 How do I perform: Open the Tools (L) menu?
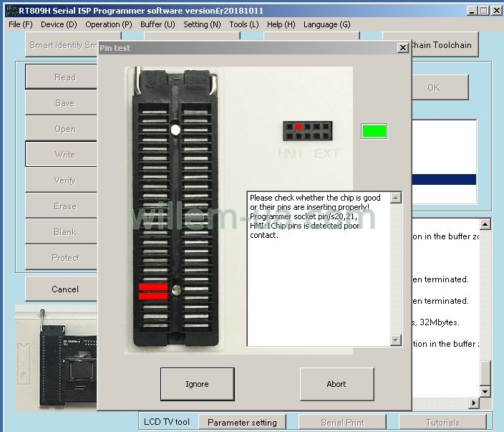coord(244,24)
